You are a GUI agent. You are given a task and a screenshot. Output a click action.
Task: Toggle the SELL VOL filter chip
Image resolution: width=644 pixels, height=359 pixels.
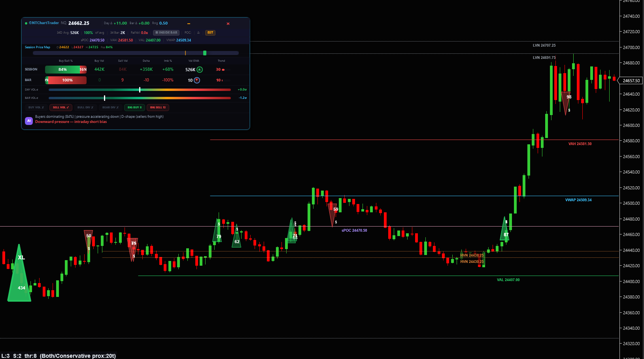[x=61, y=108]
